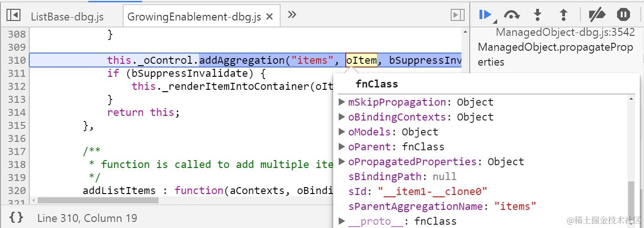The width and height of the screenshot is (644, 228).
Task: Click "return this;" code line
Action: pos(143,112)
